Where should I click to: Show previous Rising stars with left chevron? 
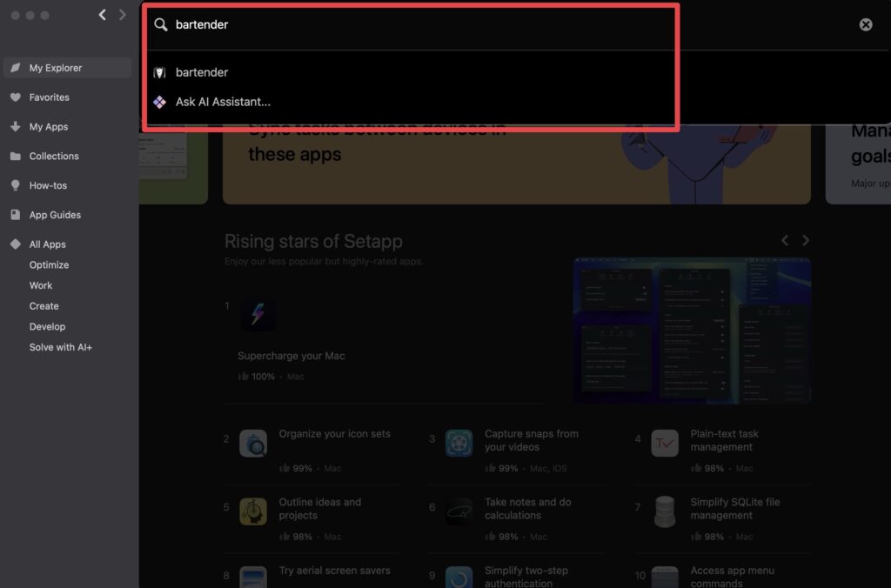click(x=785, y=240)
